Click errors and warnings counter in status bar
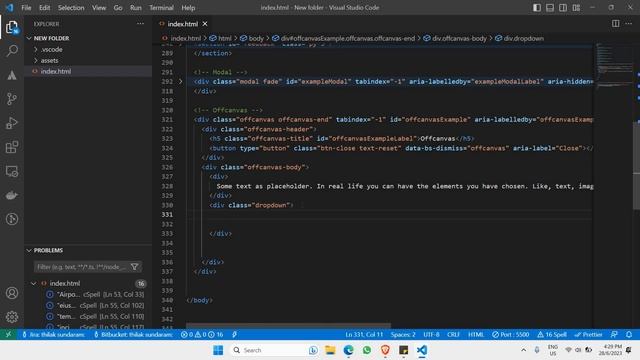The width and height of the screenshot is (640, 360). pyautogui.click(x=202, y=334)
